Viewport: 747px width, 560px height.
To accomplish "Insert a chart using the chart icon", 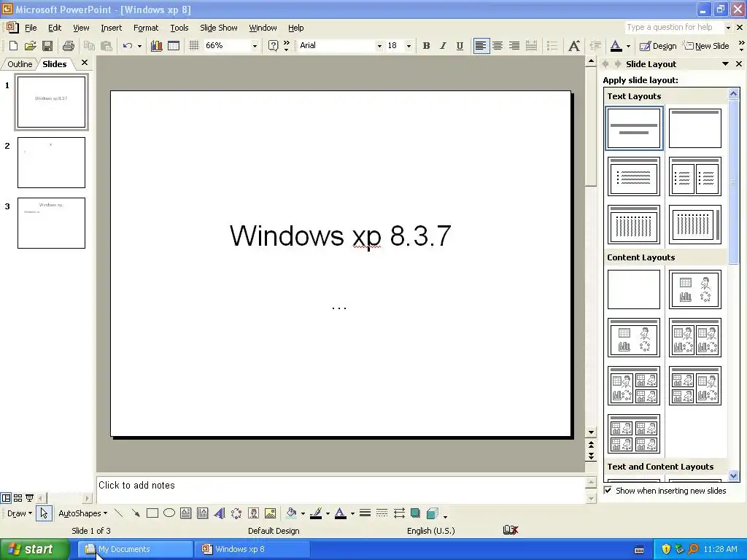I will [x=156, y=46].
